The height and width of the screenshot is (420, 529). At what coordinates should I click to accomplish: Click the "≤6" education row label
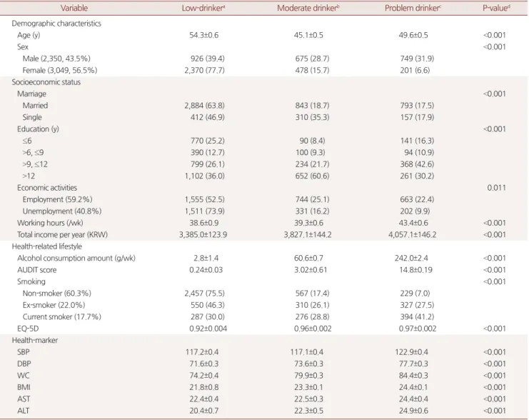(x=27, y=141)
